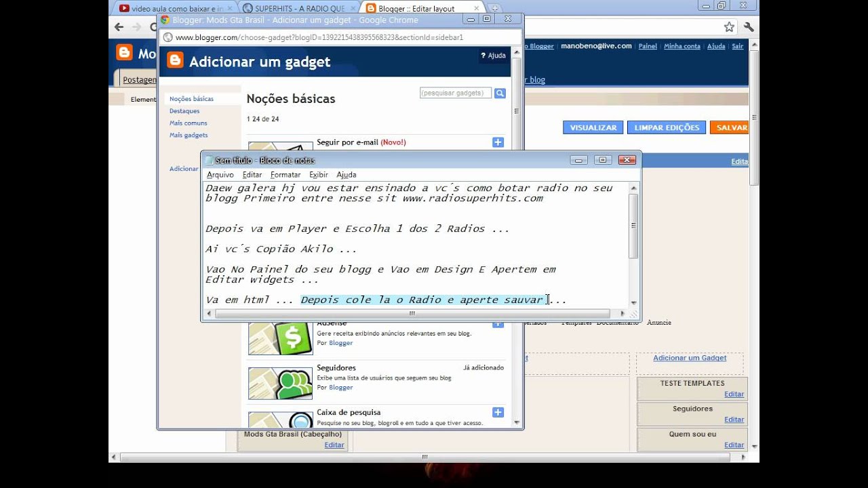Viewport: 868px width, 488px height.
Task: Click the Seguidores gadget thumbnail
Action: pos(280,383)
